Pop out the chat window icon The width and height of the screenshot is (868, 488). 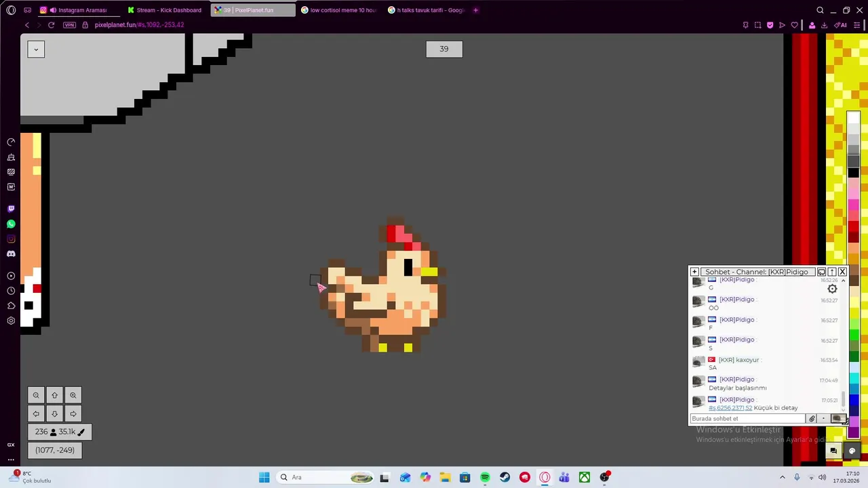coord(821,272)
